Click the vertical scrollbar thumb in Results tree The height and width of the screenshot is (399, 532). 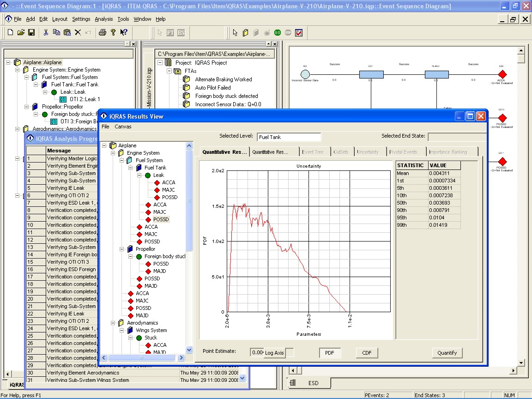[x=189, y=200]
